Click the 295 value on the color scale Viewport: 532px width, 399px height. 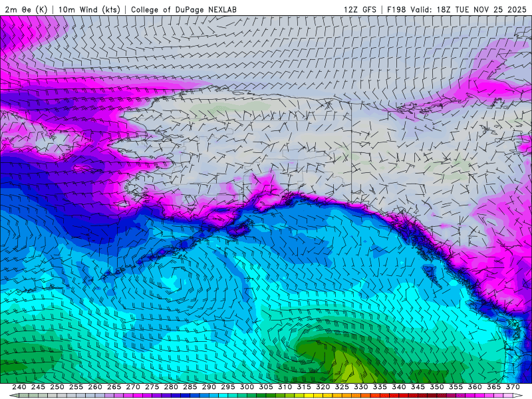[228, 387]
